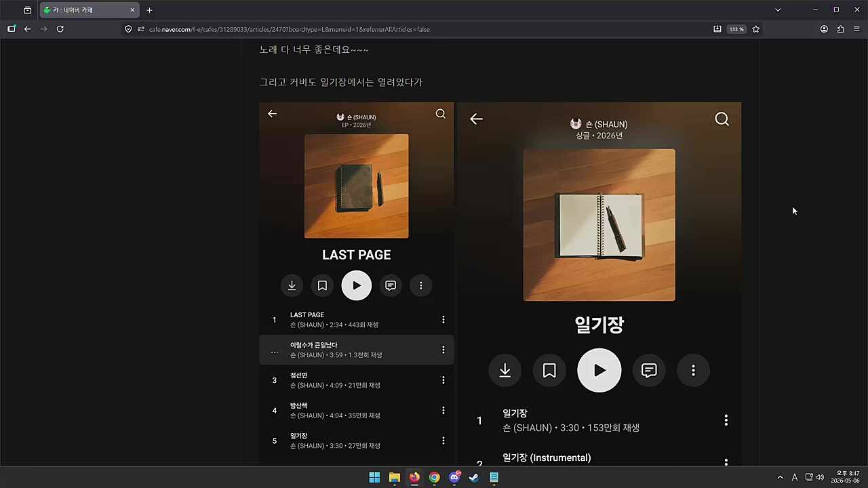
Task: Select the 일기장 open notebook cover image
Action: click(x=599, y=225)
